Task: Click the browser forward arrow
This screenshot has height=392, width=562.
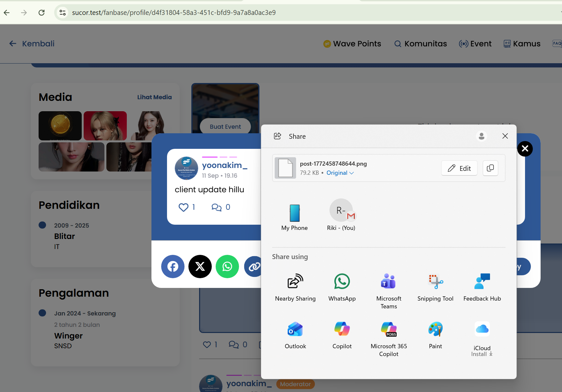Action: [x=24, y=13]
